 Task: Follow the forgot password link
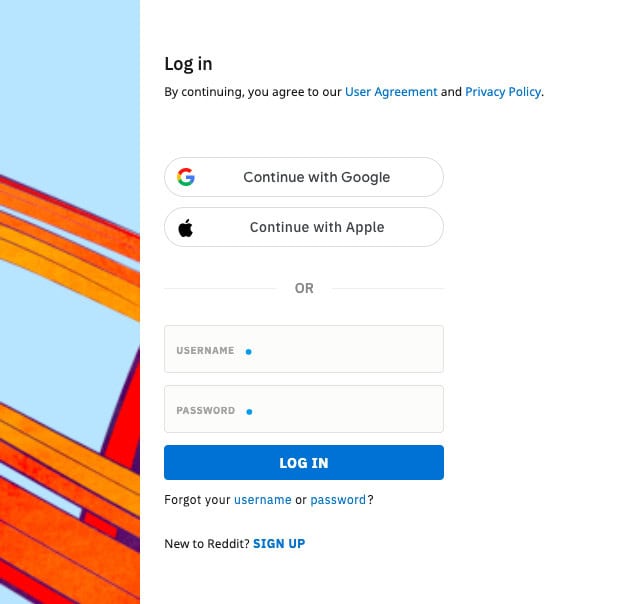click(x=338, y=500)
